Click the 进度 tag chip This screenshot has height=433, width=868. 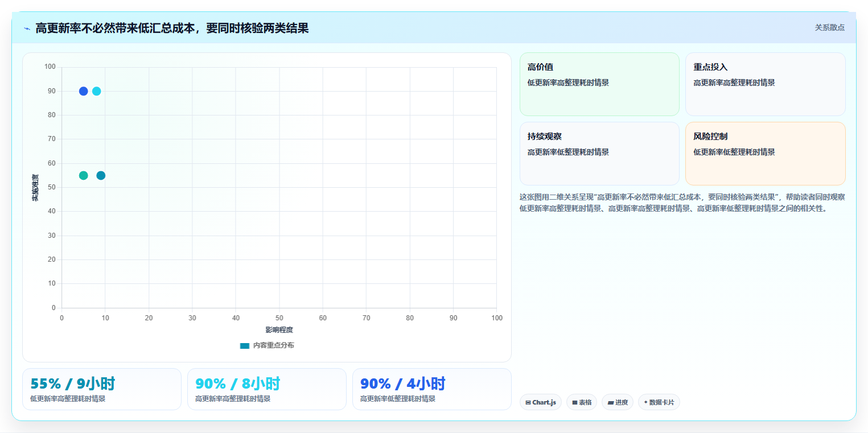(618, 402)
